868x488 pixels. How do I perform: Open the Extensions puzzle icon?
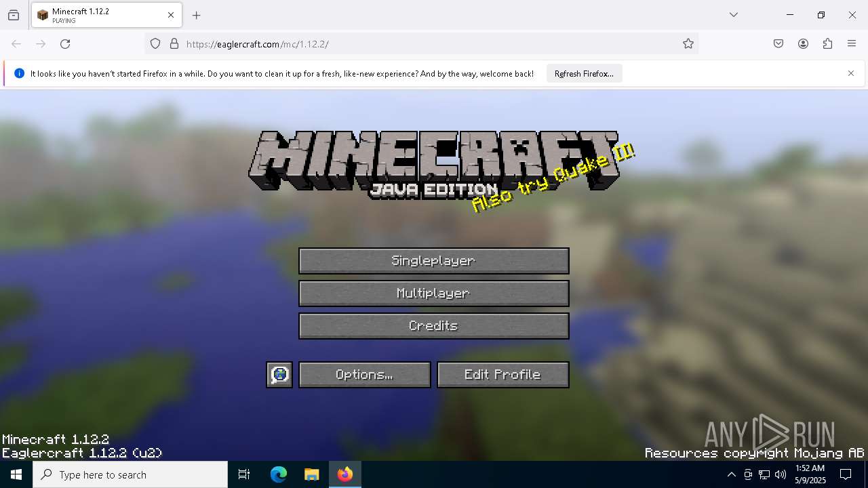[827, 44]
